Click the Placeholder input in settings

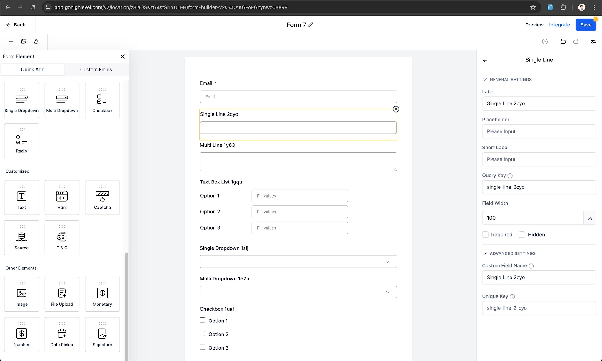[539, 131]
